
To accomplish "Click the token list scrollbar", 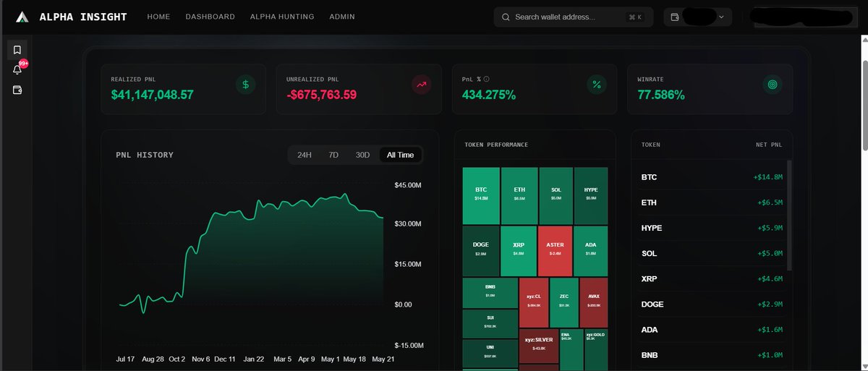I will 789,216.
